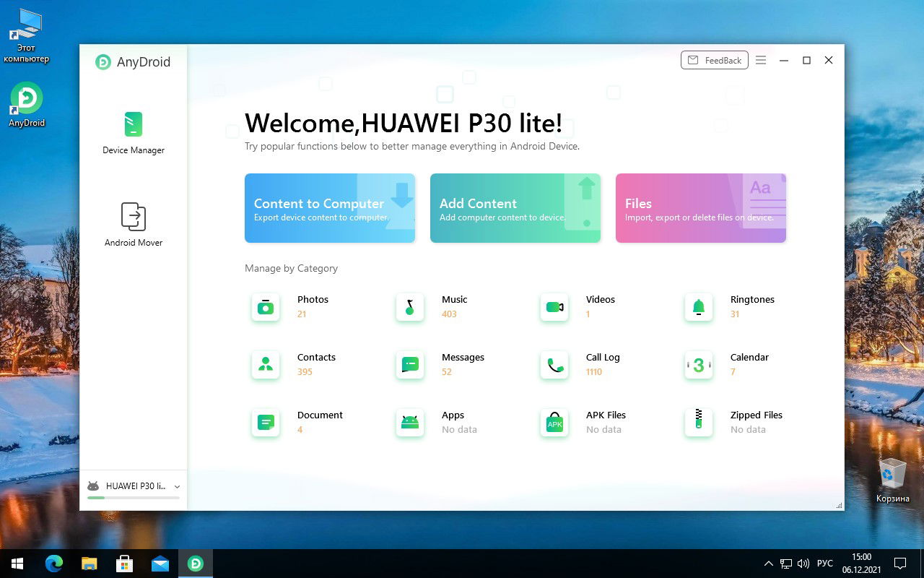
Task: Launch Microsoft Edge from the taskbar
Action: coord(54,564)
